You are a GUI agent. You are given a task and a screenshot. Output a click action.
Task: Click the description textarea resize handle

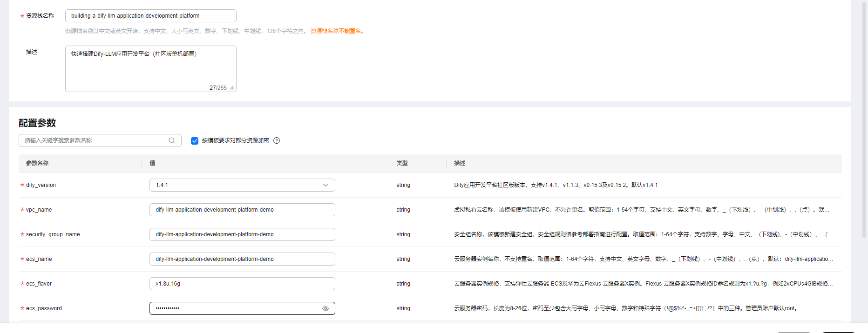[x=232, y=88]
